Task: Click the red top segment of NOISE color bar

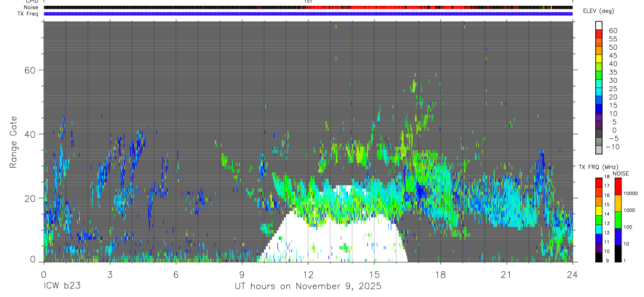Action: coord(619,186)
